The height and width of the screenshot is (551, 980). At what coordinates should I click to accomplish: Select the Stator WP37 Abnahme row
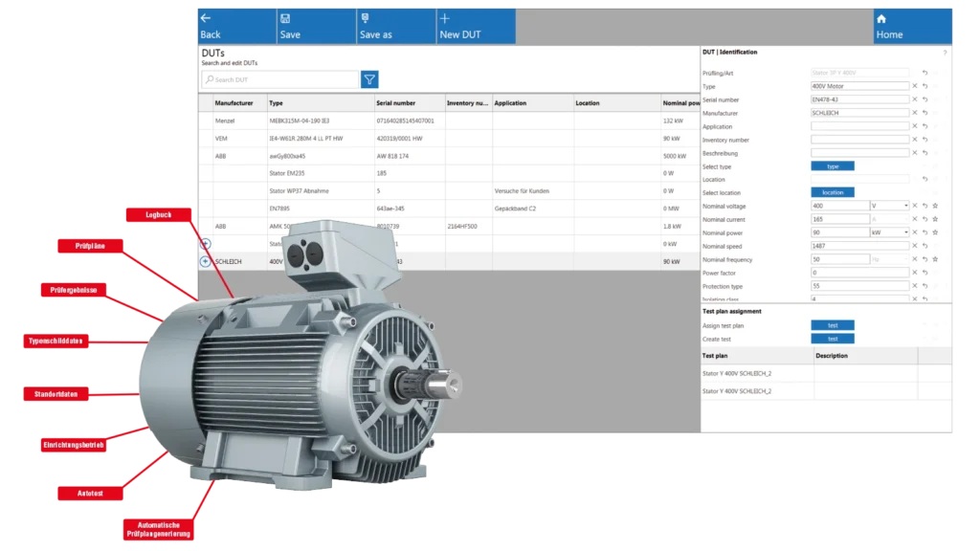pyautogui.click(x=449, y=190)
